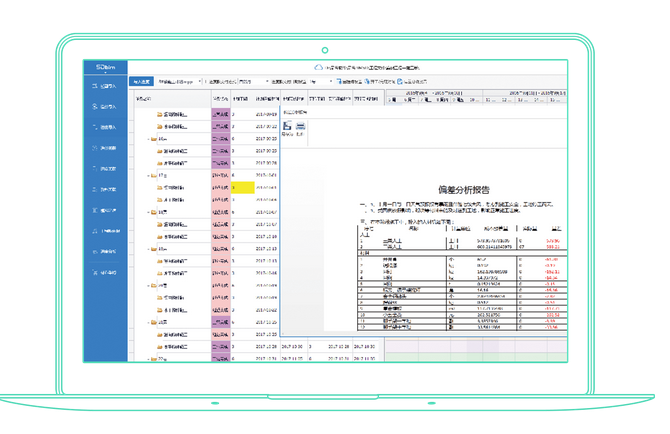Open the sidebar item with the music-note-like icon
The height and width of the screenshot is (434, 670).
click(x=106, y=231)
